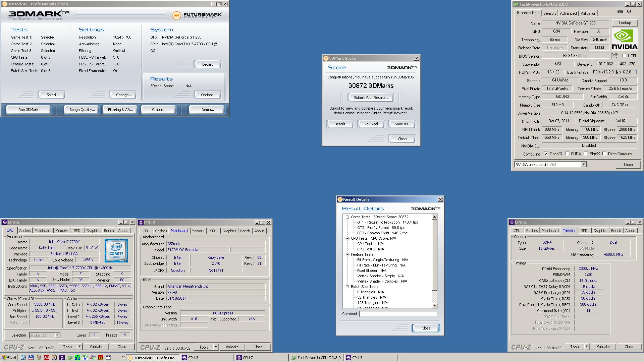644x362 pixels.
Task: Click Save as button in 3DMark Score
Action: 402,124
